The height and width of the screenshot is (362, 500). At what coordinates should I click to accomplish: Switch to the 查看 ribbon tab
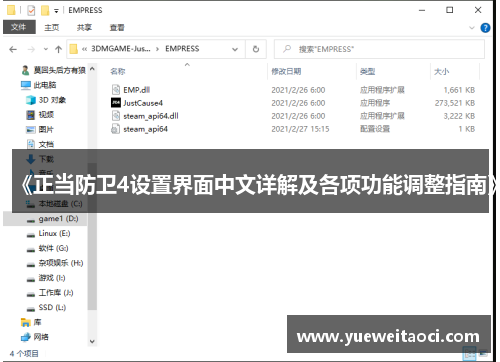pyautogui.click(x=117, y=28)
